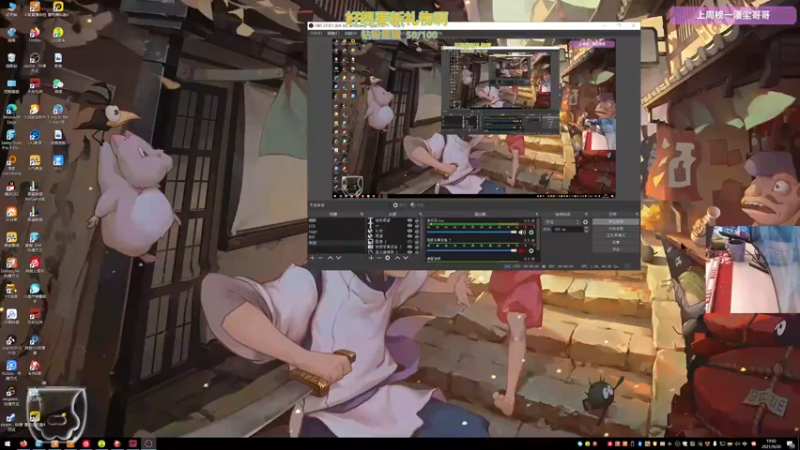Unmute the red muted speaker icon
800x450 pixels.
[x=521, y=251]
